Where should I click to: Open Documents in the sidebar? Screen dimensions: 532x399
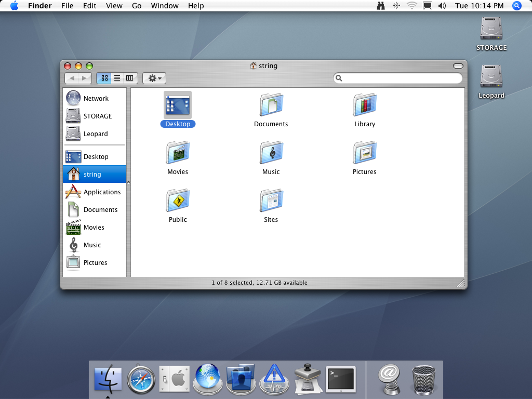(x=95, y=209)
